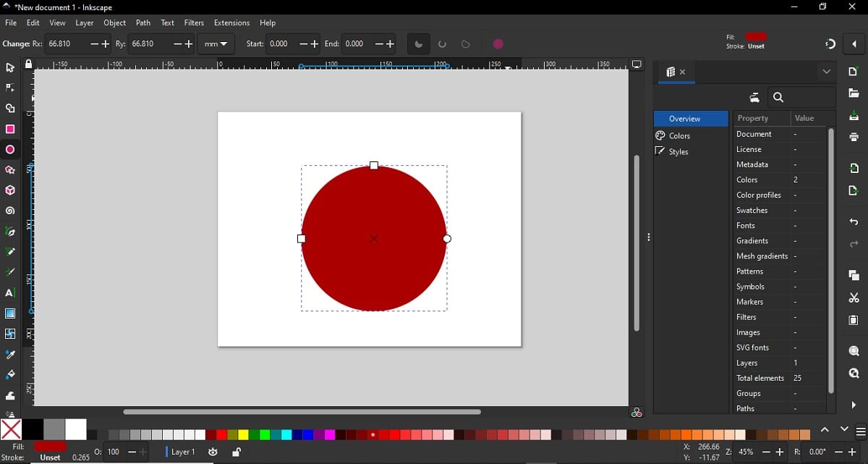
Task: Click the search magnifier in the Overview panel
Action: coord(778,97)
